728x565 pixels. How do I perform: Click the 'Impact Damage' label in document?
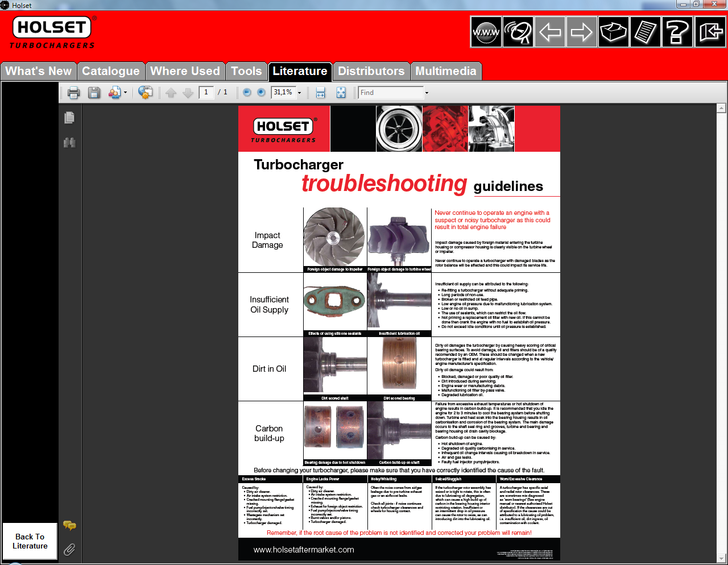(267, 240)
